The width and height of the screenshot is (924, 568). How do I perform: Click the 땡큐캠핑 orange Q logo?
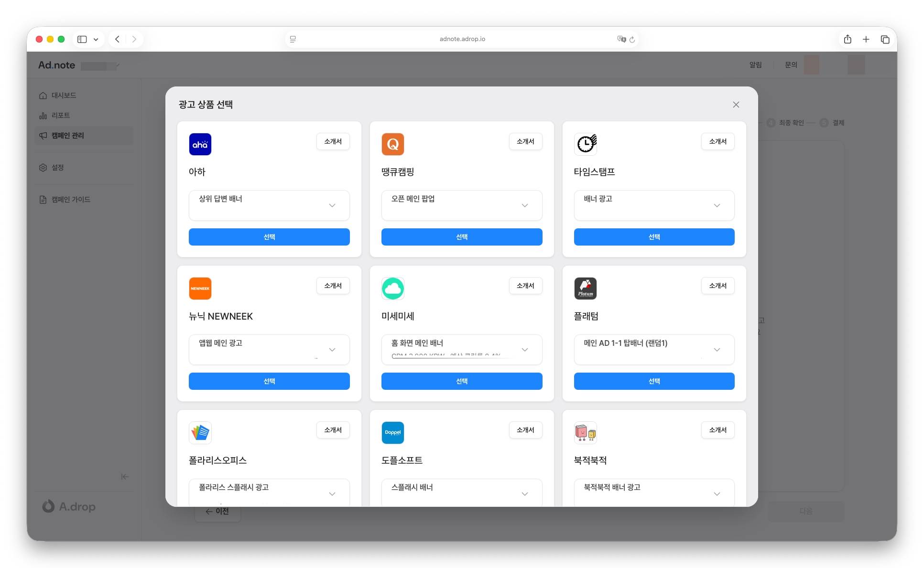pos(392,144)
